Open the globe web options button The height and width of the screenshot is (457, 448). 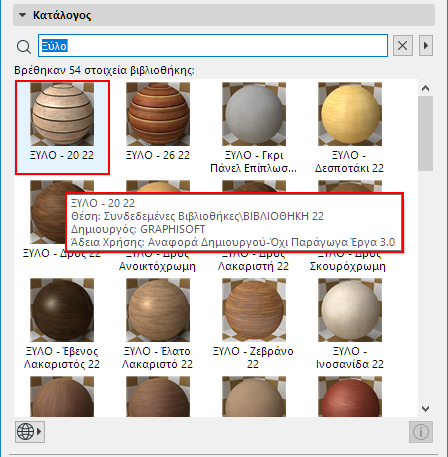coord(30,432)
